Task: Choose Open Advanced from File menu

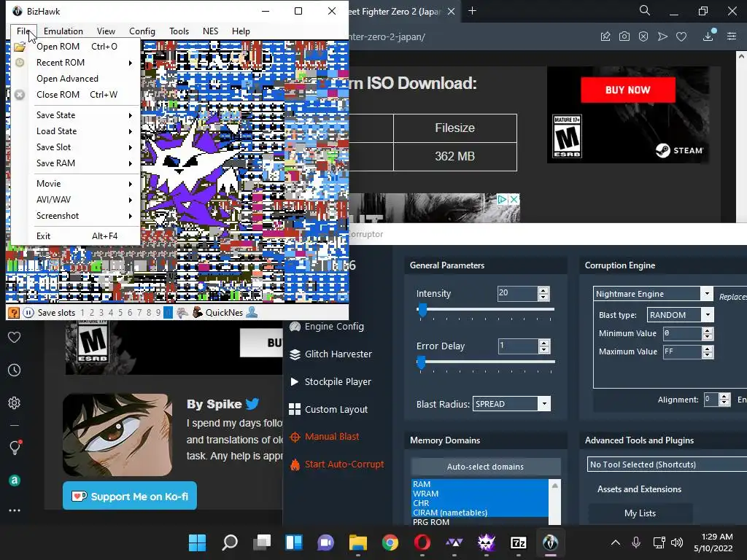Action: point(76,79)
